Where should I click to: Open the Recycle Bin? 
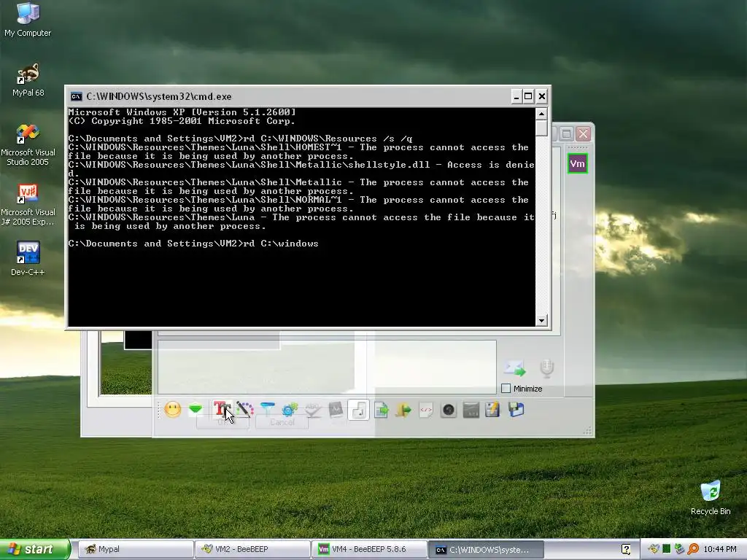tap(711, 497)
